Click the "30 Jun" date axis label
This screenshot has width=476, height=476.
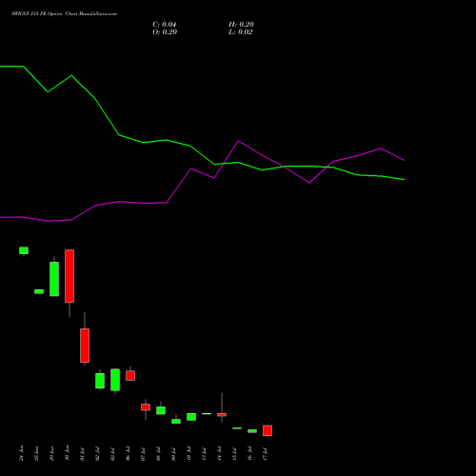pyautogui.click(x=67, y=453)
